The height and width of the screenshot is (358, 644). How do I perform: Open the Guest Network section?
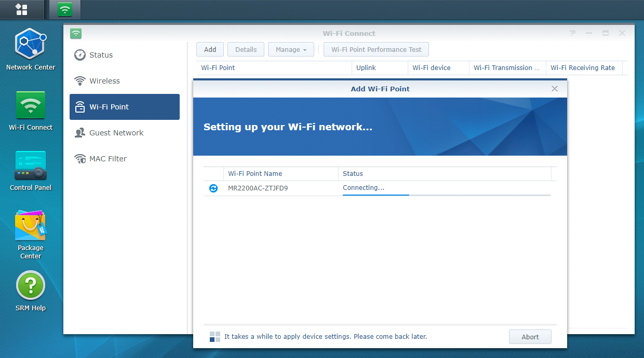point(116,133)
